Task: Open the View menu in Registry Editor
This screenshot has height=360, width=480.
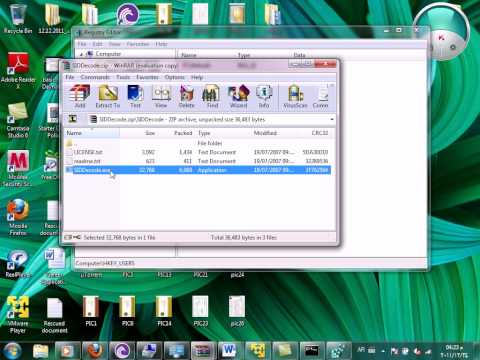Action: click(114, 44)
